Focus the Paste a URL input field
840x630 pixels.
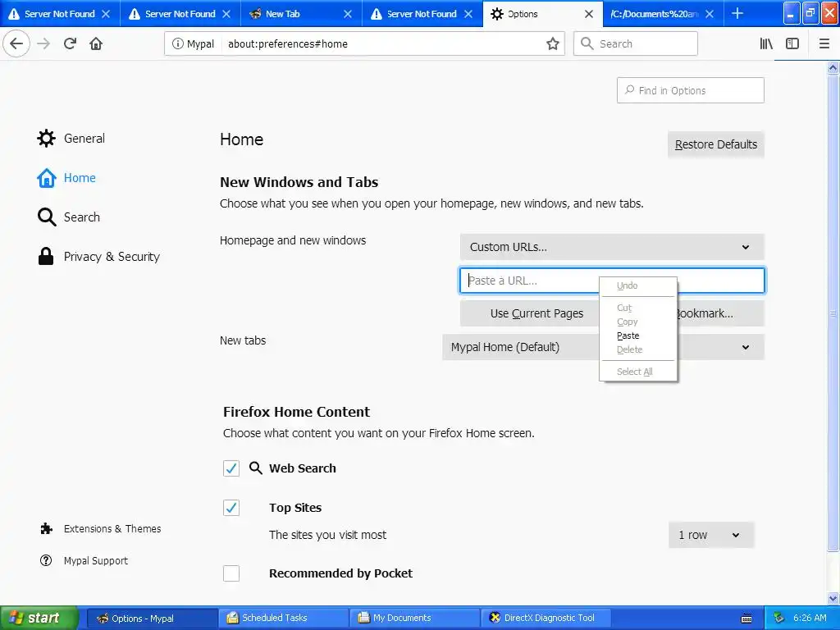click(612, 281)
